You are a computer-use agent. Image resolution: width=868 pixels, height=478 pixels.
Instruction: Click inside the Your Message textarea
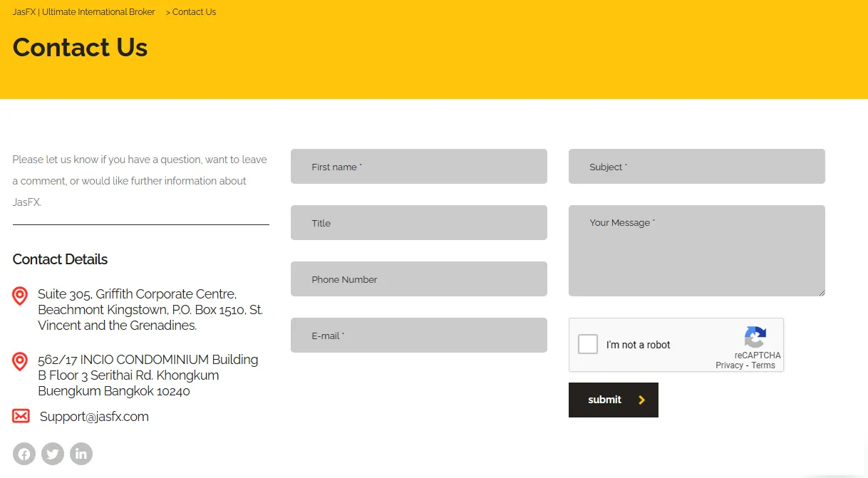pyautogui.click(x=697, y=251)
